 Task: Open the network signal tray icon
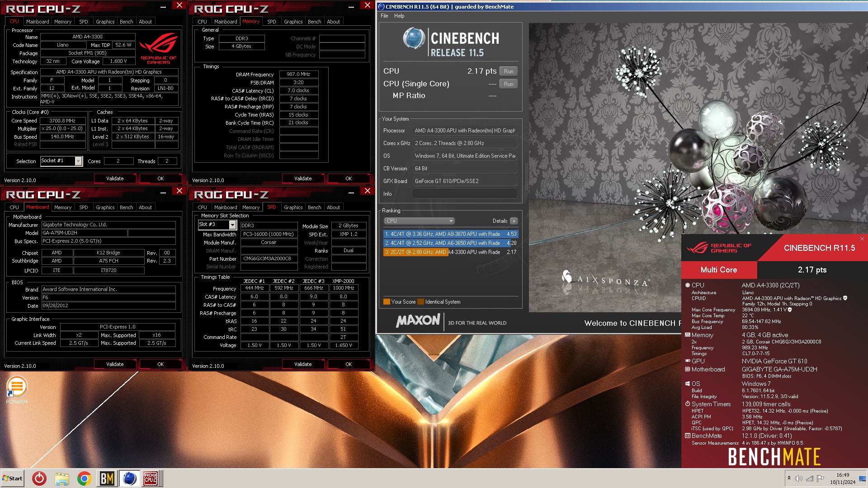[x=809, y=478]
